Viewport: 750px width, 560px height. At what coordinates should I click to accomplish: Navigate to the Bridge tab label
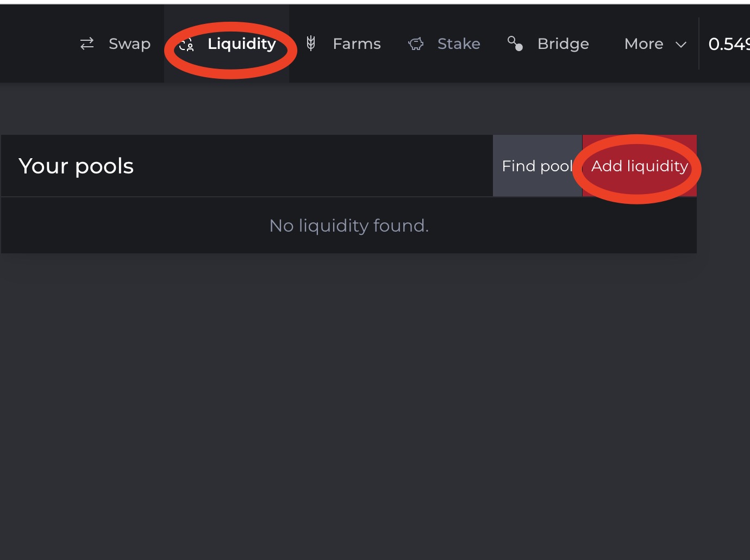(563, 43)
